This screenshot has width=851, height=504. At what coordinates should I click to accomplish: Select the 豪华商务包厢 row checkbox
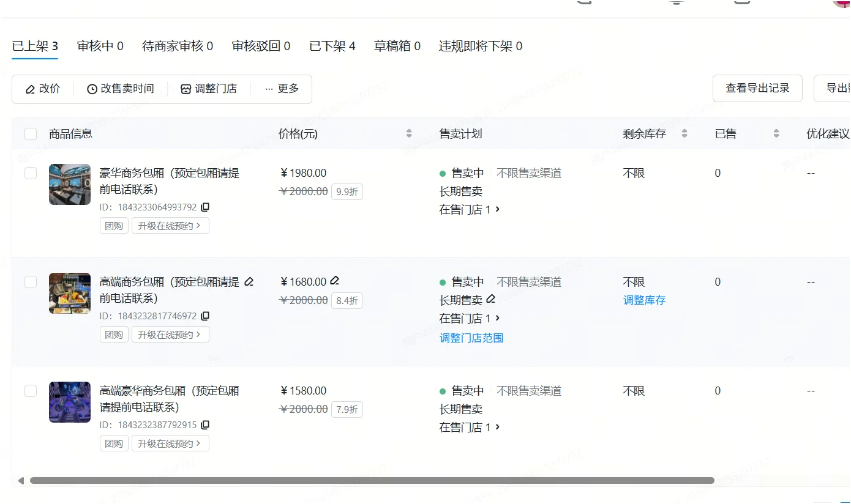pyautogui.click(x=30, y=172)
